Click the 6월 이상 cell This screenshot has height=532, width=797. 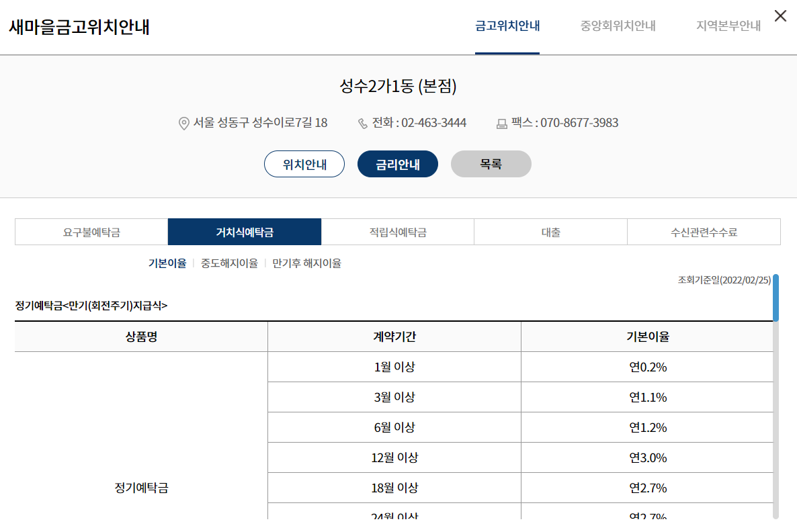[x=394, y=427]
